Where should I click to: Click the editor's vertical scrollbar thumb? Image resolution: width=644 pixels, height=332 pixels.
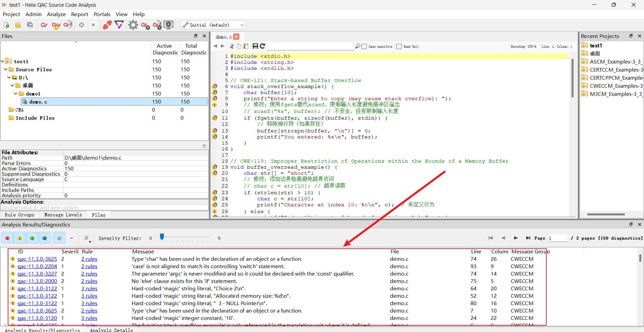click(x=573, y=78)
